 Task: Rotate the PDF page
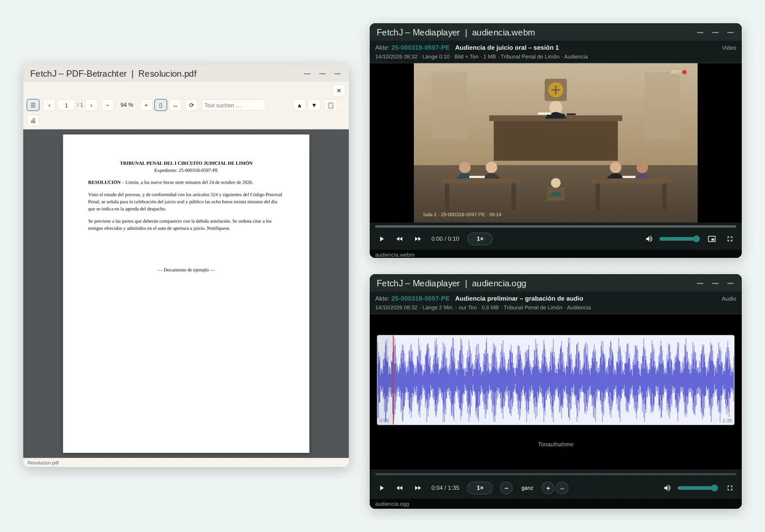191,105
